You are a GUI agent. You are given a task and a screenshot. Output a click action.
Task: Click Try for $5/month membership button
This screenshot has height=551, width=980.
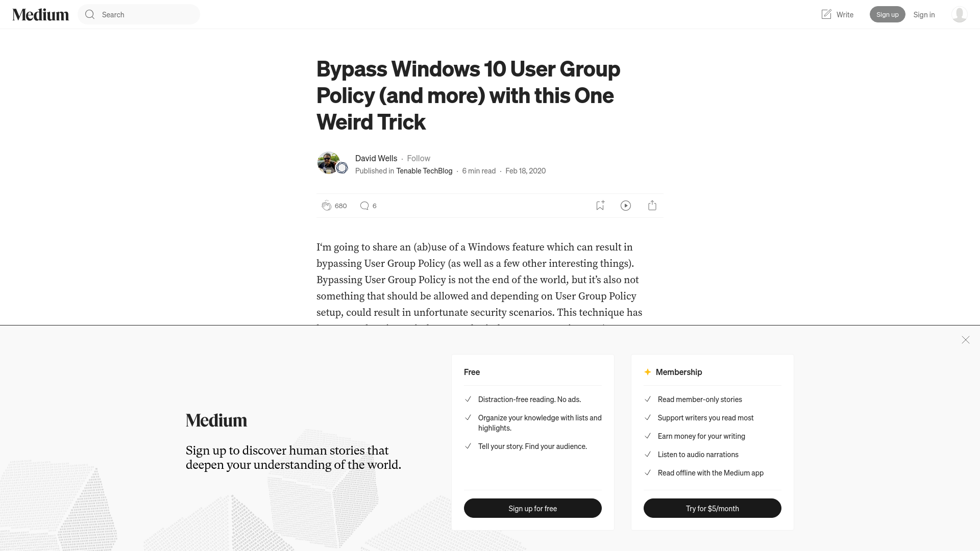pos(712,508)
